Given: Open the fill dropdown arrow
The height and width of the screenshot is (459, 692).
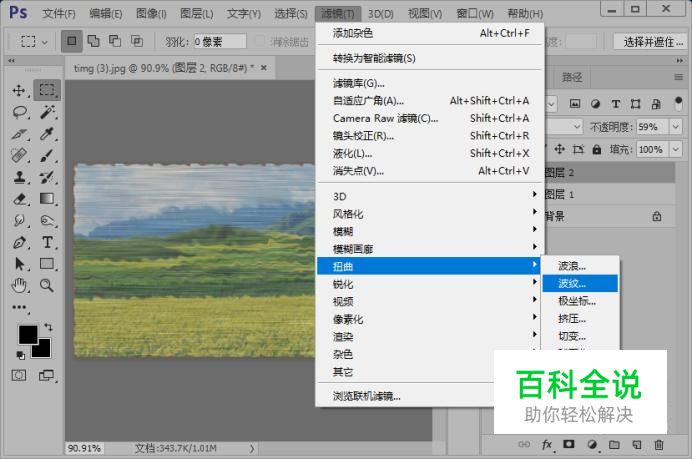Looking at the screenshot, I should [x=676, y=150].
